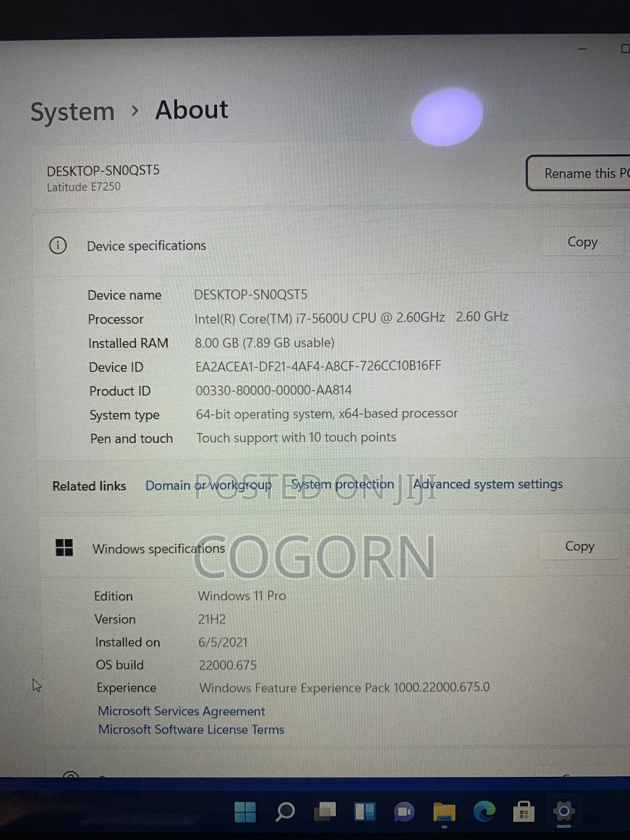Open Domain or workgroup link
The image size is (630, 840).
pyautogui.click(x=209, y=485)
